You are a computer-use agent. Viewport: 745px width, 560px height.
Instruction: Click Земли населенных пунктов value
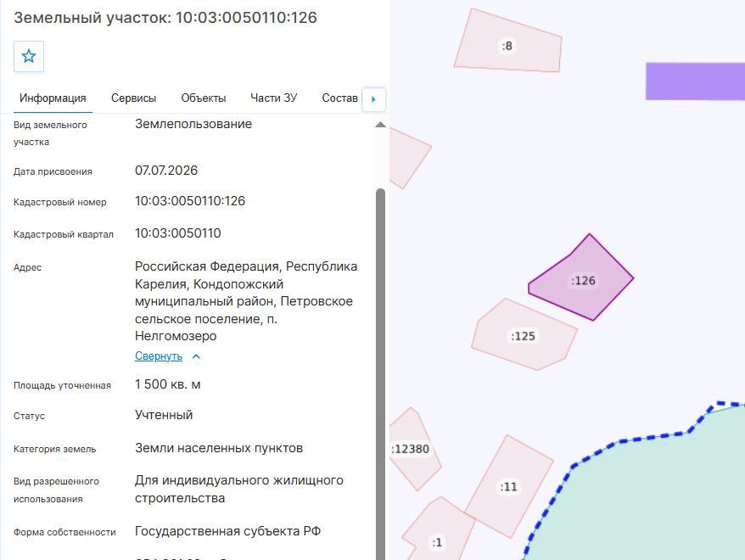[219, 448]
